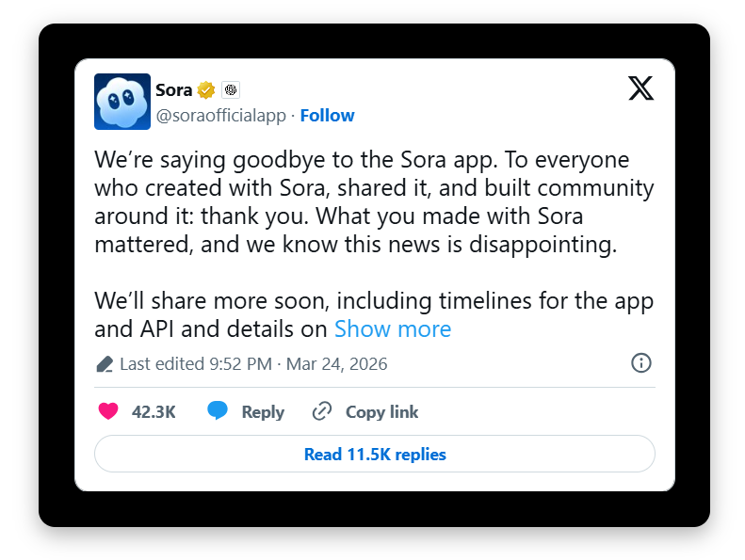745x560 pixels.
Task: Click the X logo in the tweet corner
Action: 640,88
